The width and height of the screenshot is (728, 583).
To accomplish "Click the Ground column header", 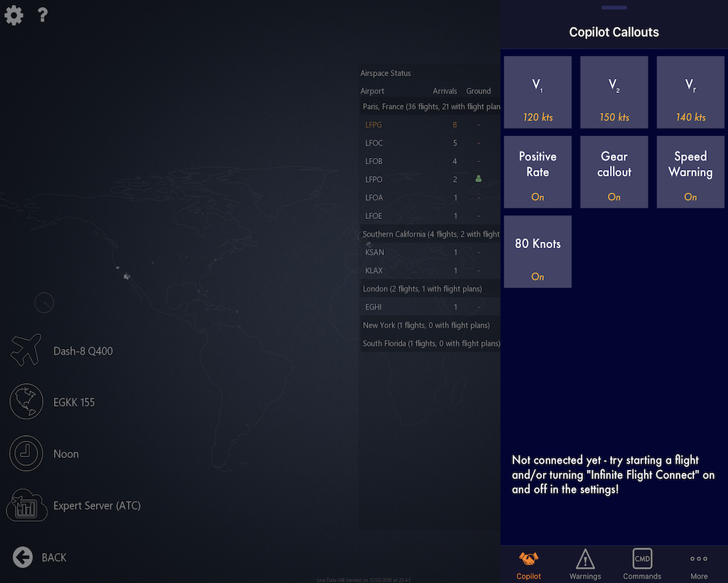I will (478, 91).
